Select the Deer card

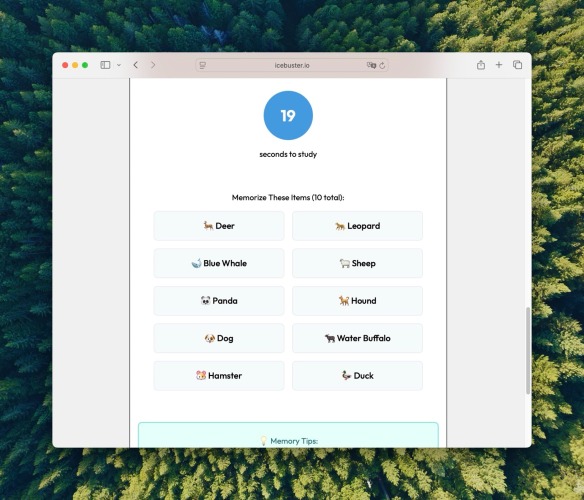219,226
